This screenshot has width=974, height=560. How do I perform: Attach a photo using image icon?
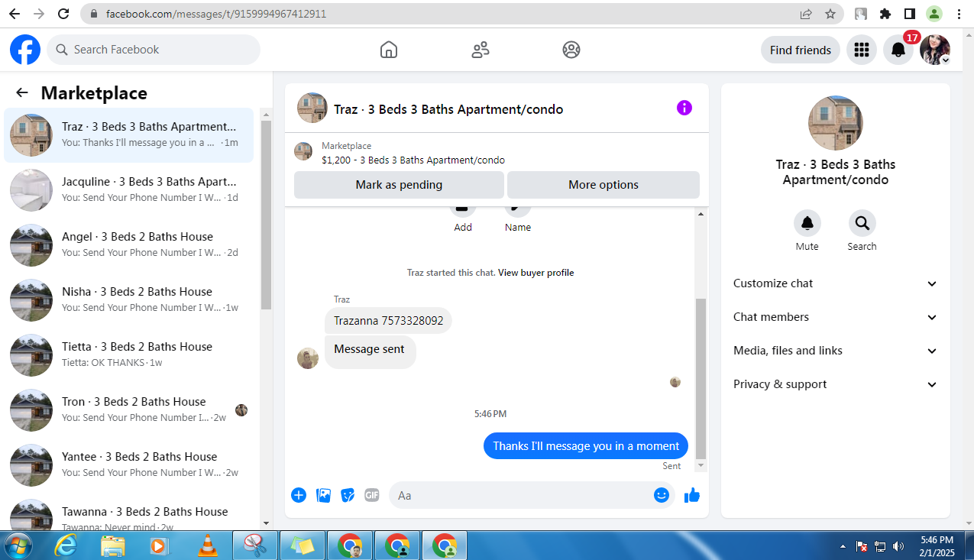point(323,495)
